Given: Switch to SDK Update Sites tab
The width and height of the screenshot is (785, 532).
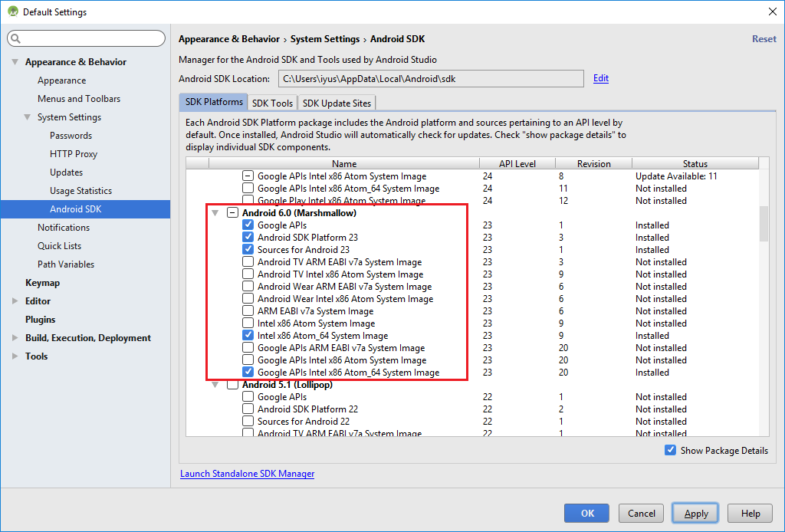Looking at the screenshot, I should [x=337, y=103].
